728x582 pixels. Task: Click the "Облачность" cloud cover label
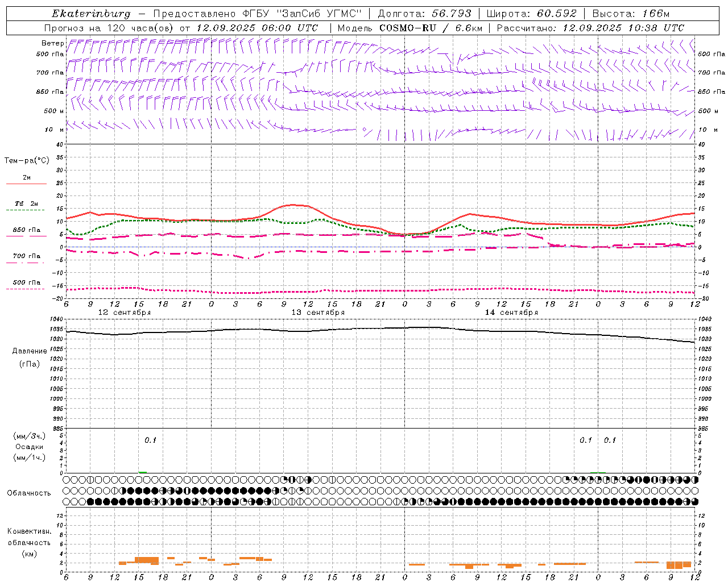(29, 493)
